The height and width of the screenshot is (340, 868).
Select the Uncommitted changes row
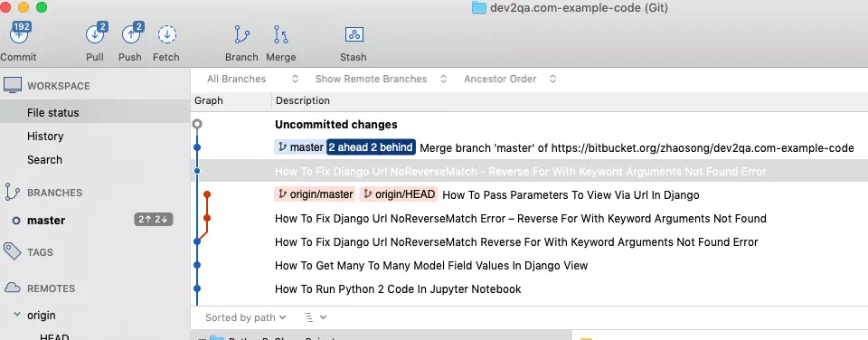(x=529, y=125)
